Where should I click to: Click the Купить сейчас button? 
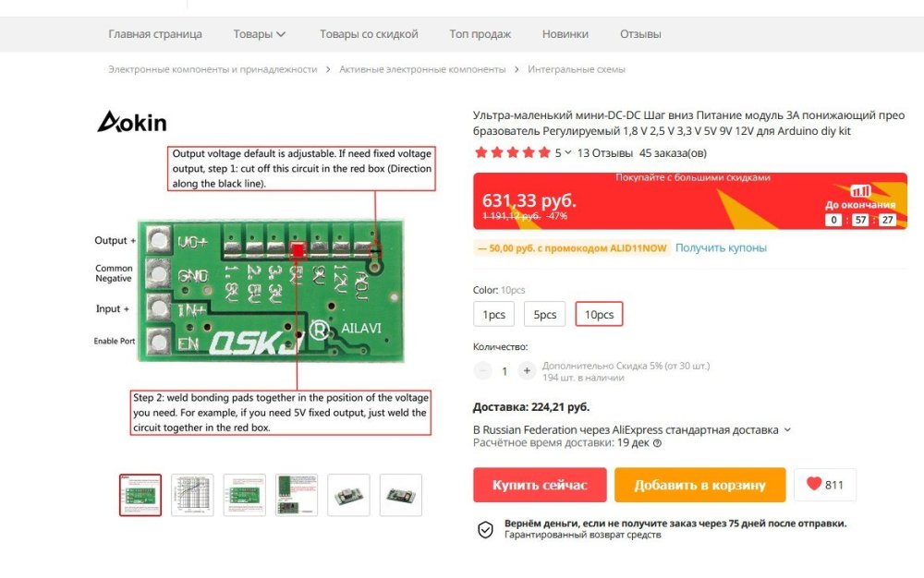tap(540, 485)
